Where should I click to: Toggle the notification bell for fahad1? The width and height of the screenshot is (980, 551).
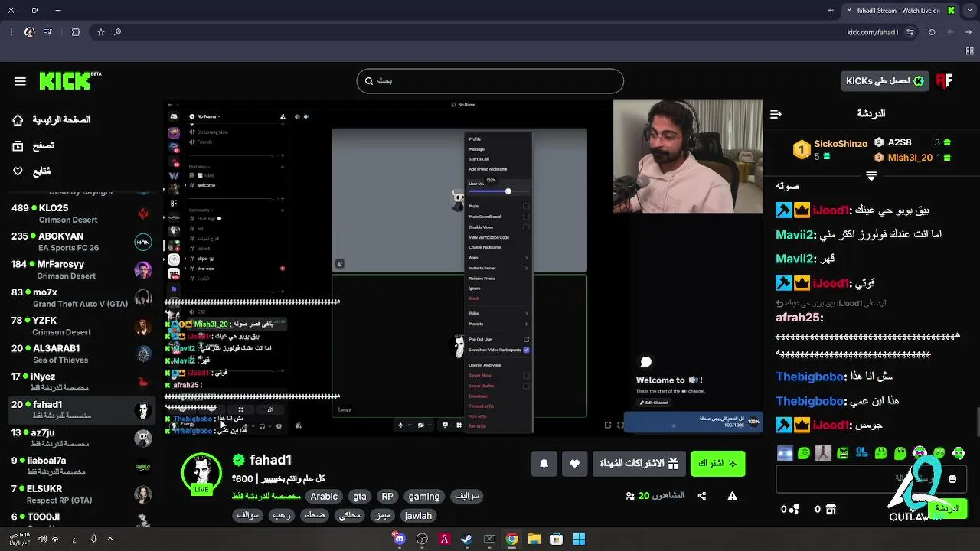(x=544, y=464)
